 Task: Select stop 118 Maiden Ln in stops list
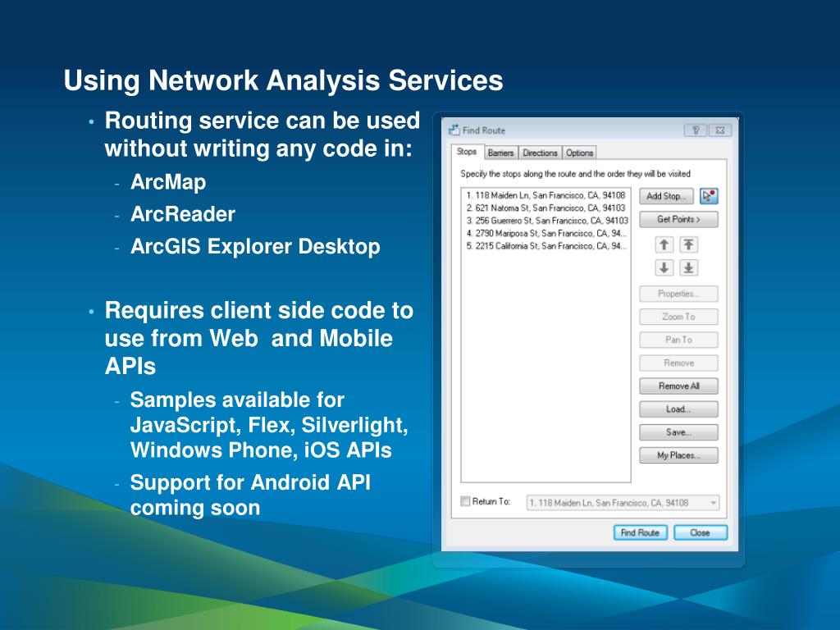pyautogui.click(x=546, y=195)
